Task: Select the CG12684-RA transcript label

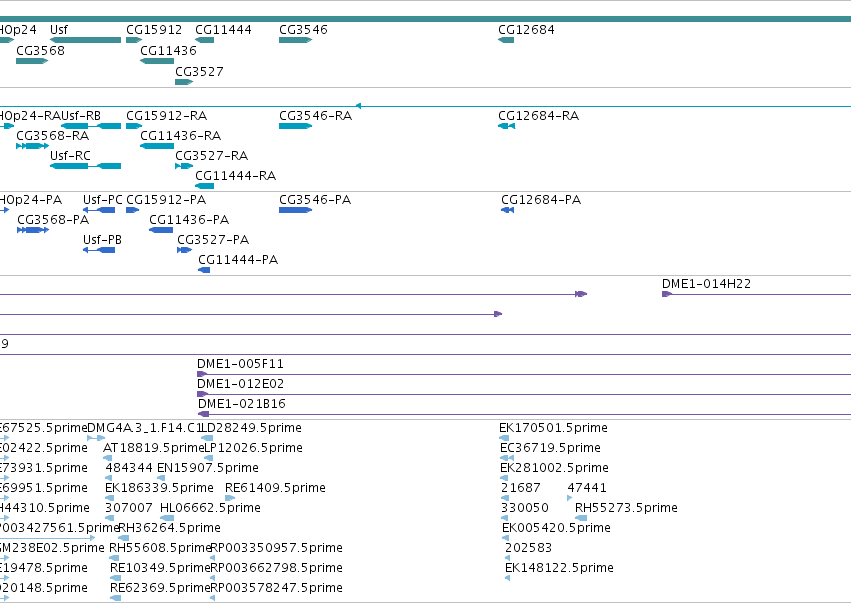Action: pos(538,116)
